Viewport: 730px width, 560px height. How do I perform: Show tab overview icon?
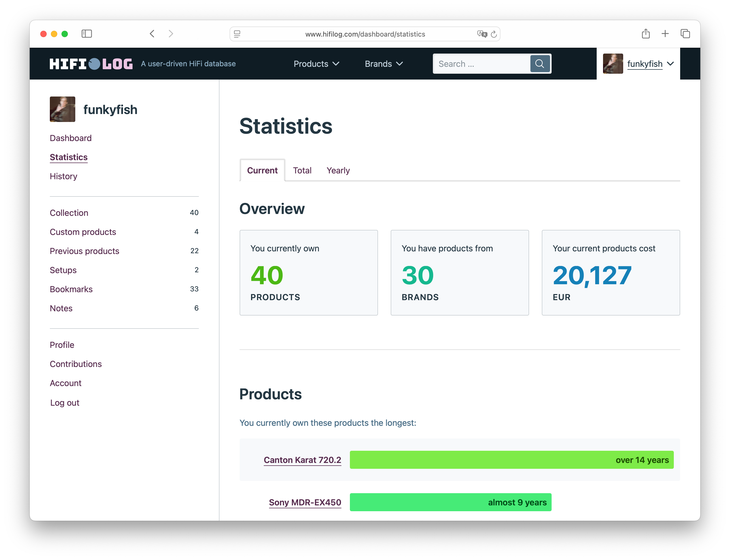coord(685,34)
